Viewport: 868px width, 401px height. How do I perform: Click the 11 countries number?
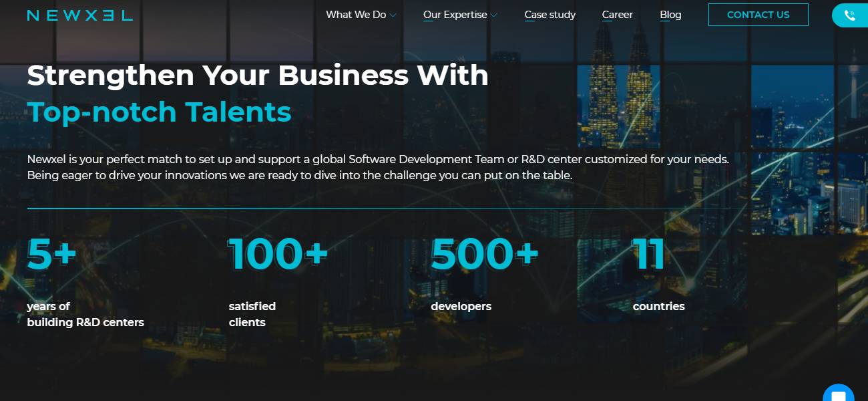pos(648,254)
